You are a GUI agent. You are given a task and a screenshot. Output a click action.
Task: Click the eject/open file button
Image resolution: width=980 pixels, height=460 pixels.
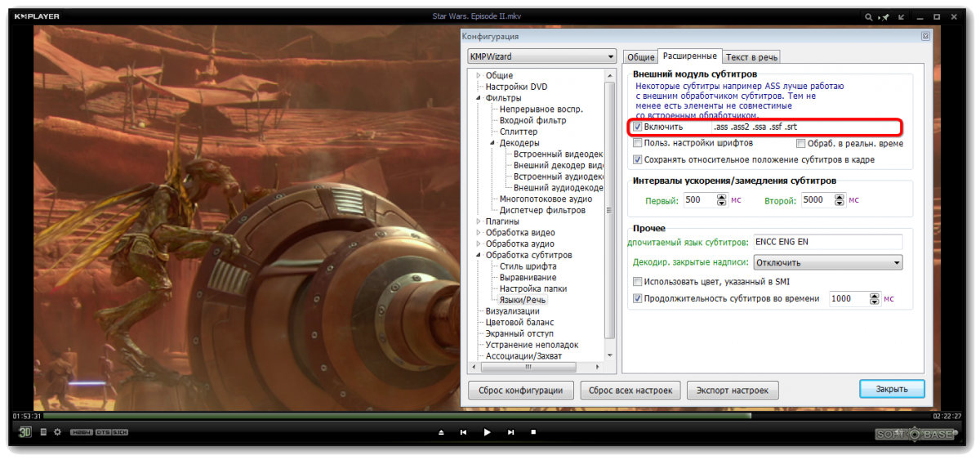click(441, 432)
